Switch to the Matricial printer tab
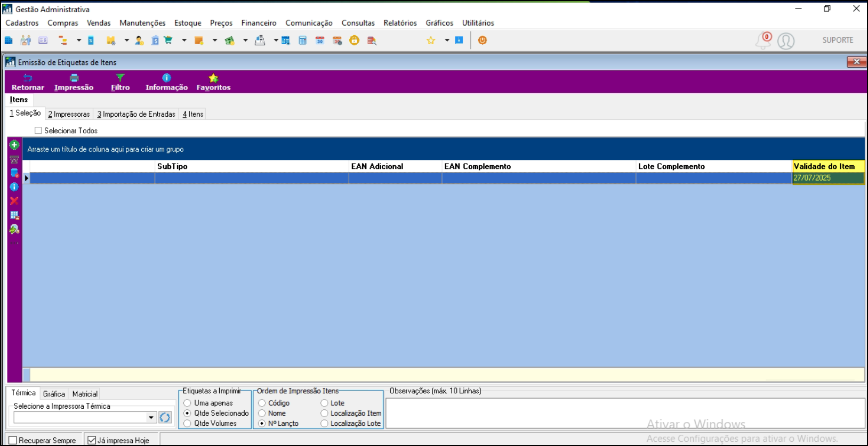Image resolution: width=868 pixels, height=446 pixels. tap(85, 394)
